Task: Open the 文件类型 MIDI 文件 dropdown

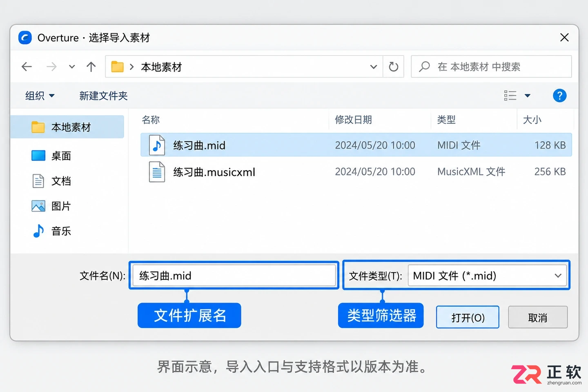Action: 488,276
